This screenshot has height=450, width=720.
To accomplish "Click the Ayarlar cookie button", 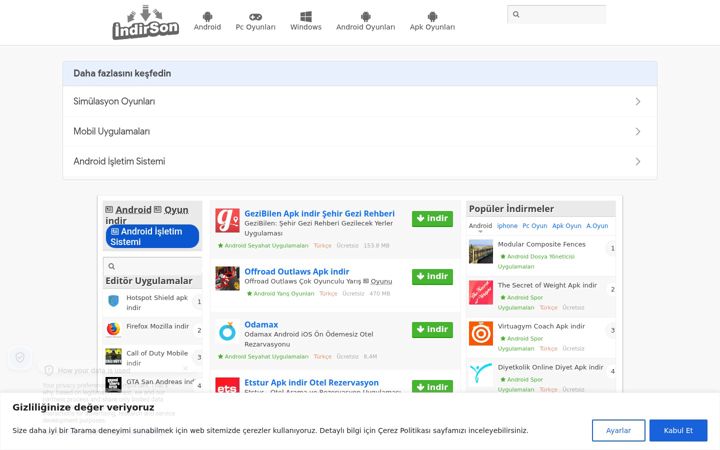I will 619,431.
